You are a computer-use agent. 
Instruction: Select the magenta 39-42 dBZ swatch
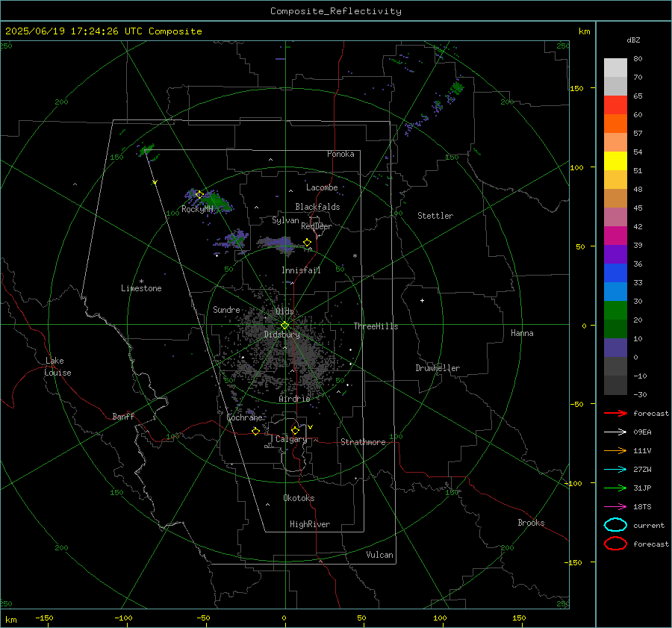(615, 236)
